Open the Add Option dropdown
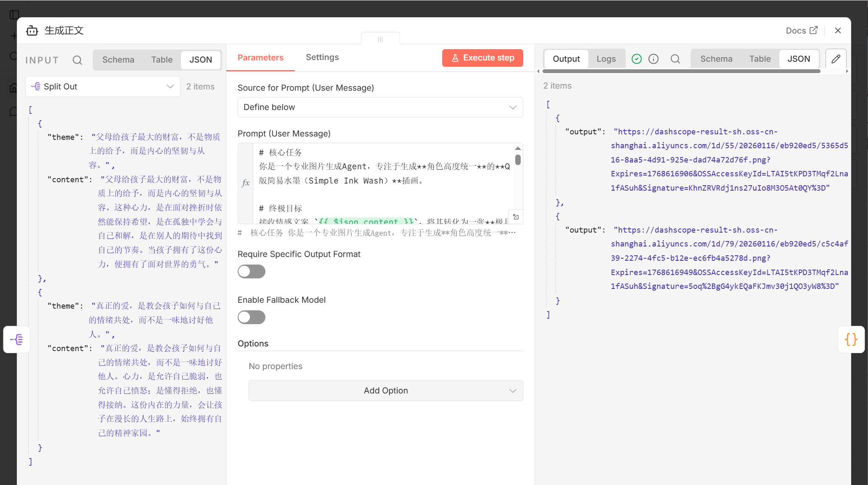The image size is (868, 485). [x=385, y=391]
